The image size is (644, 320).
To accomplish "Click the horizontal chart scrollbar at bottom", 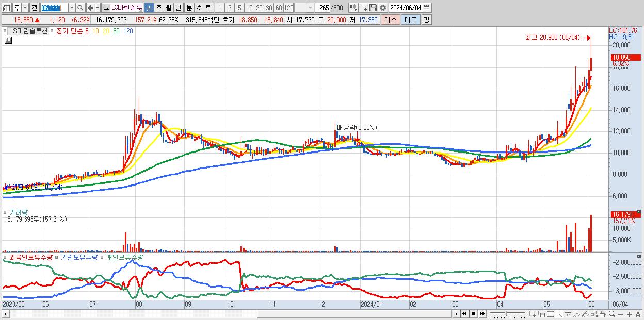I will click(227, 314).
